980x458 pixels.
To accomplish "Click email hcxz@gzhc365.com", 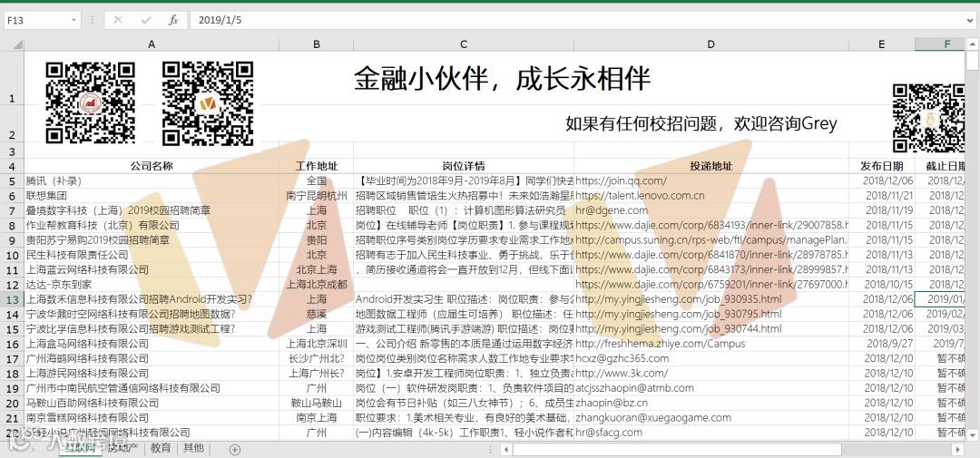I will [622, 358].
